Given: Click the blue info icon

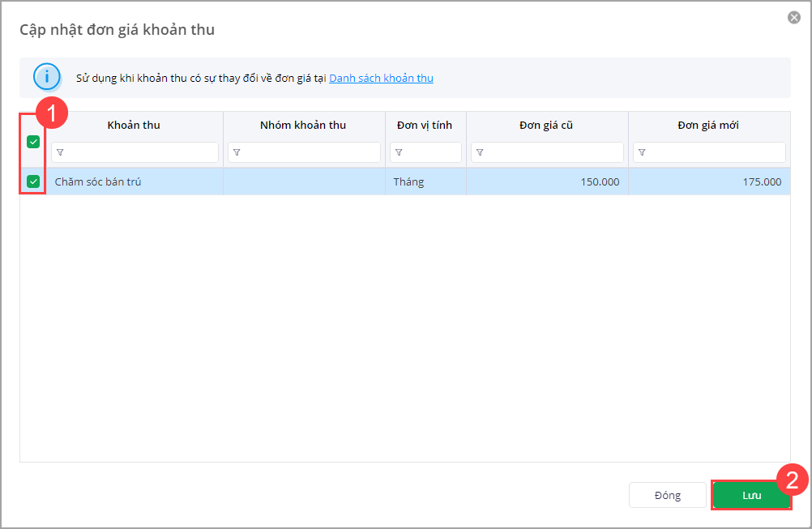Looking at the screenshot, I should [x=47, y=78].
